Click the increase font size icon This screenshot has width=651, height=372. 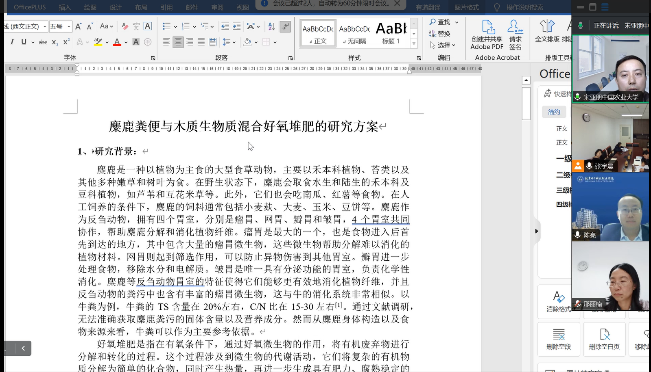tap(78, 27)
